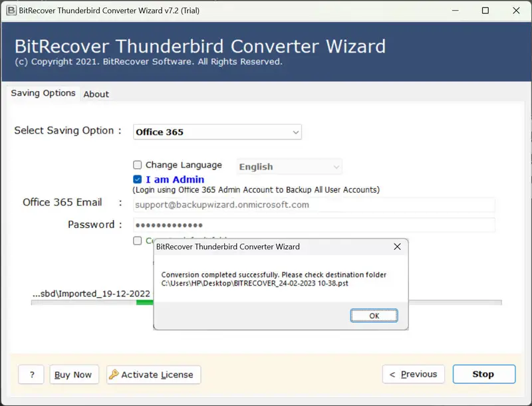Click the Login using Office 365 Admin Account note
The image size is (532, 406).
pyautogui.click(x=256, y=190)
